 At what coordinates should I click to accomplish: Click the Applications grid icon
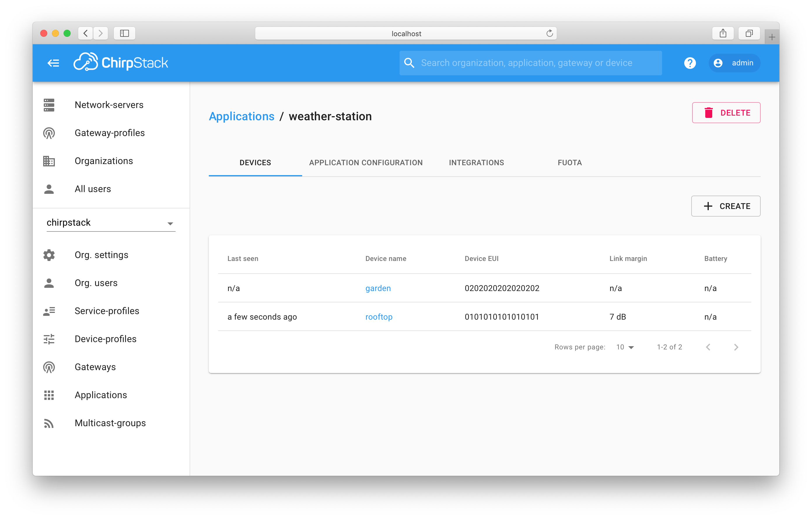click(x=49, y=395)
